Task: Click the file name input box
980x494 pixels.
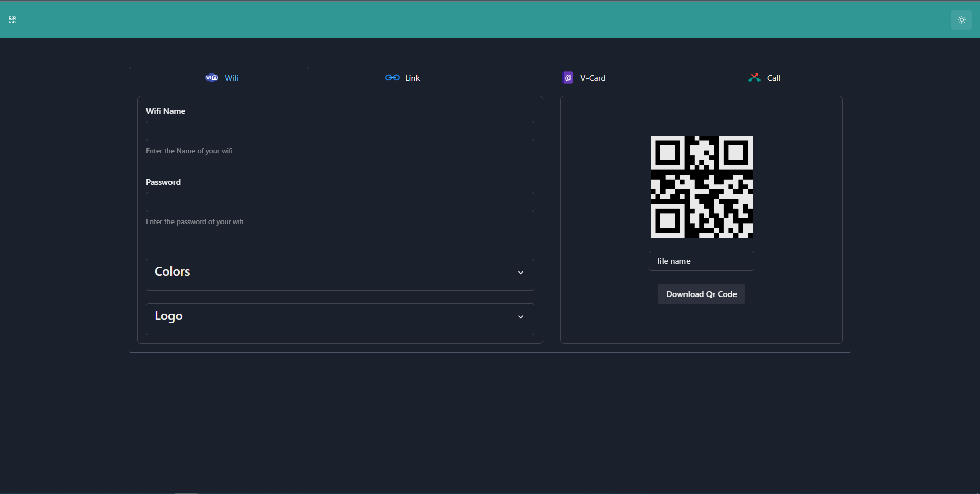Action: tap(701, 261)
